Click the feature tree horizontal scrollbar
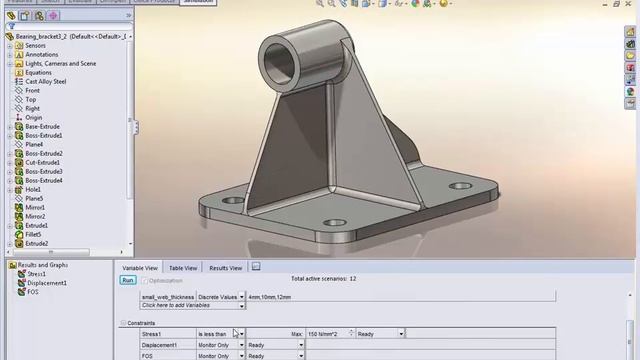640x360 pixels. pos(51,252)
